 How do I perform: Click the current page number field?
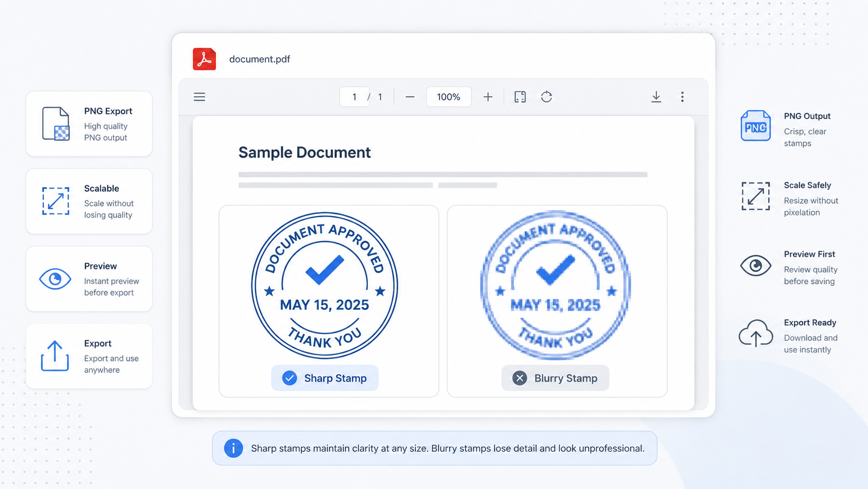coord(355,97)
